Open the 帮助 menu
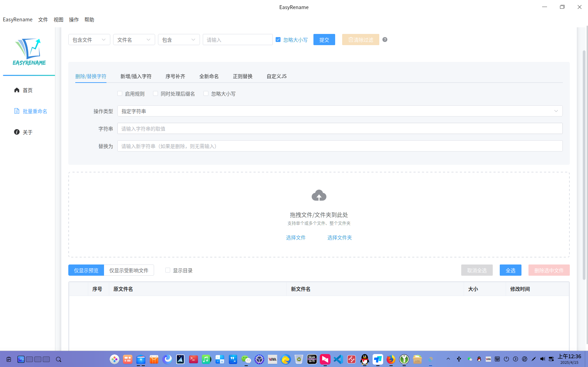Screen dimensions: 588x367 pos(89,20)
